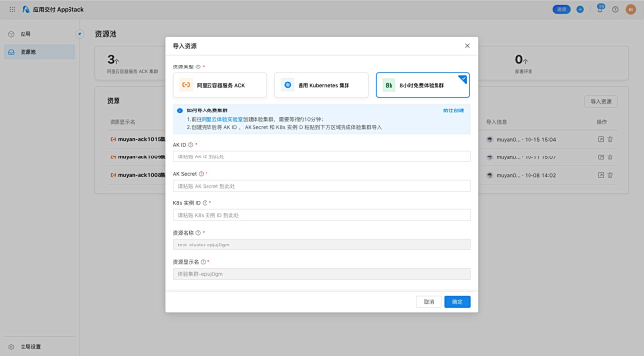Open edit icon for 10-15 15:04 row
The image size is (644, 356).
coord(601,139)
